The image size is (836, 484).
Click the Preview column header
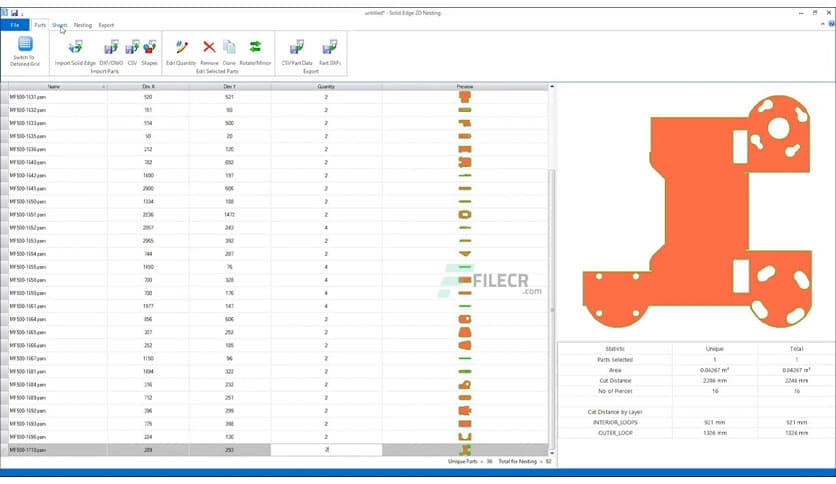(x=465, y=86)
